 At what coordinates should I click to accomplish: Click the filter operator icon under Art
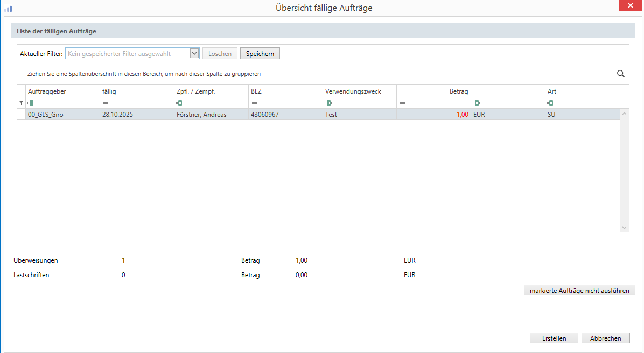coord(551,103)
